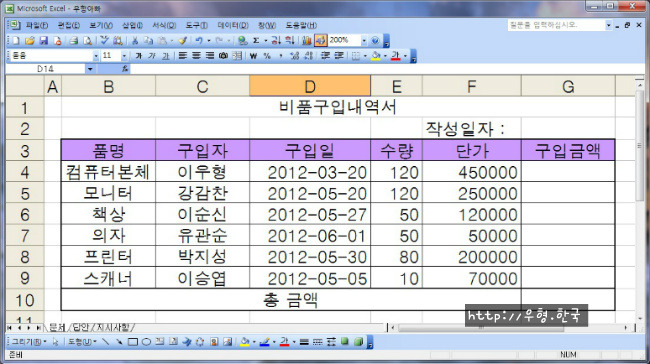Apply the red Font Color button in the formatting toolbar

pyautogui.click(x=395, y=56)
